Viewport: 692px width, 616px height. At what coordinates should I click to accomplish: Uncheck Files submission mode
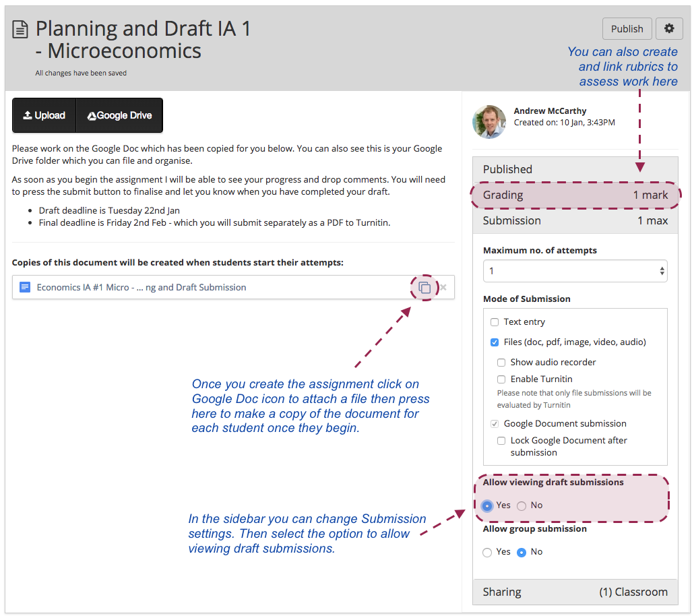(x=495, y=342)
